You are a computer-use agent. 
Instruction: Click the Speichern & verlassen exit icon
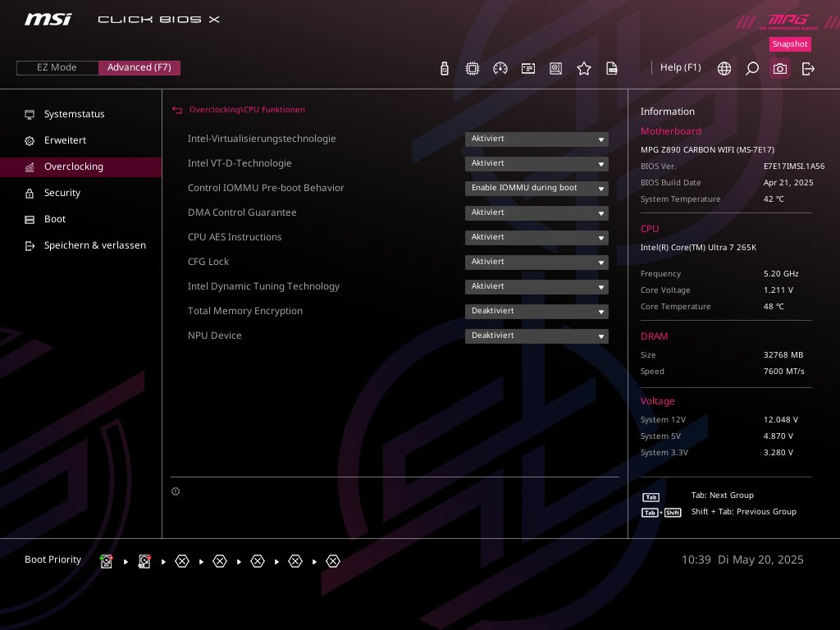30,245
